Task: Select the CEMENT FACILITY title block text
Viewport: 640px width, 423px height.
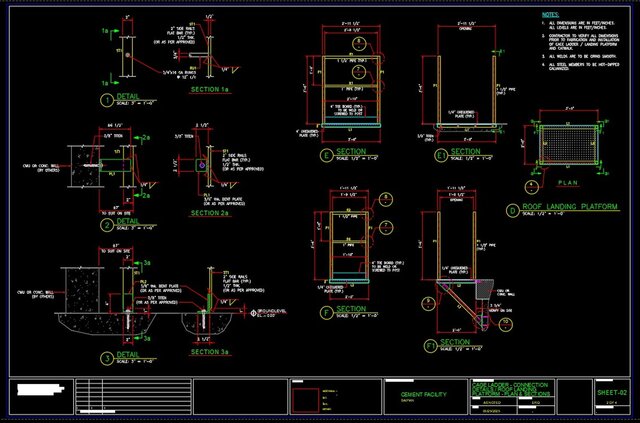Action: coord(424,394)
